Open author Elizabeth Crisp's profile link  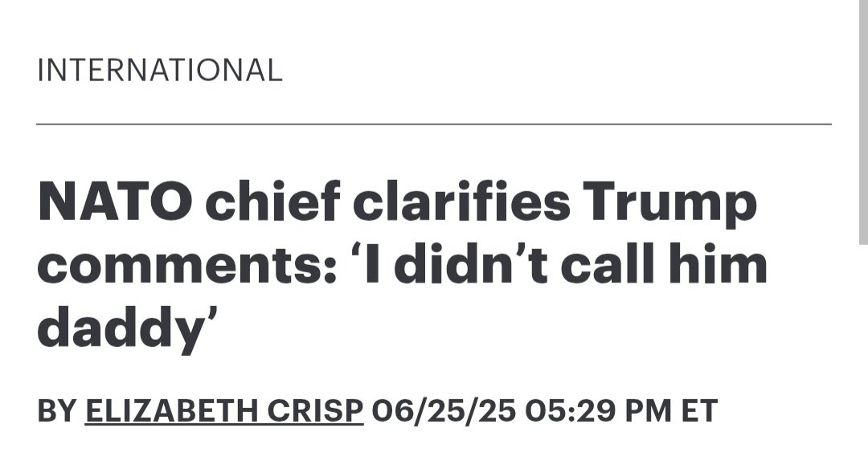(x=224, y=411)
